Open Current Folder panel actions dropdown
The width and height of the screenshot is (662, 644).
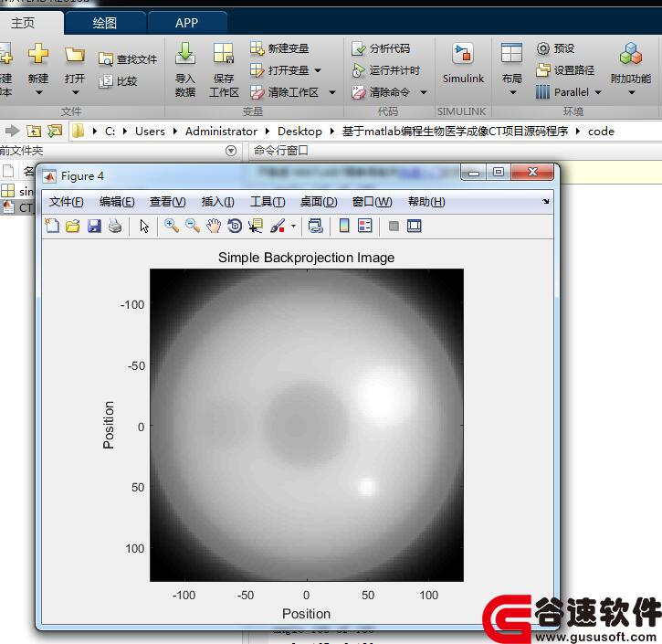pyautogui.click(x=231, y=151)
